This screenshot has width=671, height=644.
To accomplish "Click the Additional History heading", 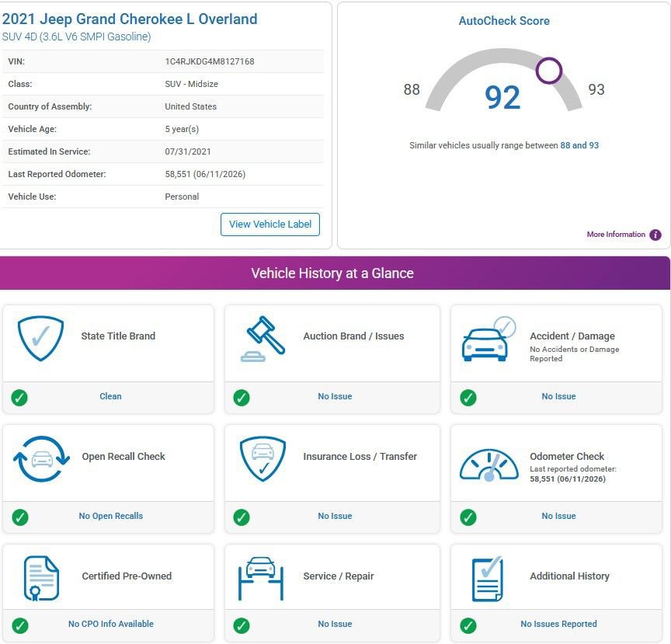I will (x=569, y=576).
